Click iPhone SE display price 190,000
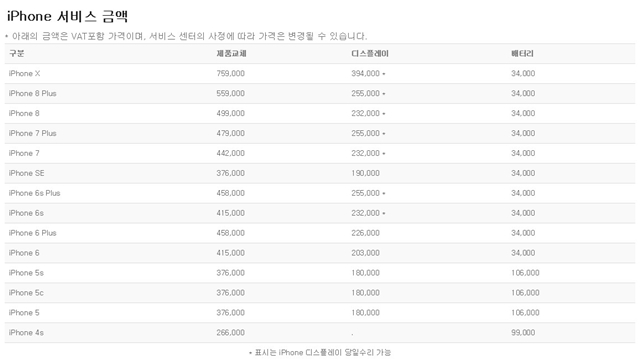The width and height of the screenshot is (640, 361). (x=366, y=173)
